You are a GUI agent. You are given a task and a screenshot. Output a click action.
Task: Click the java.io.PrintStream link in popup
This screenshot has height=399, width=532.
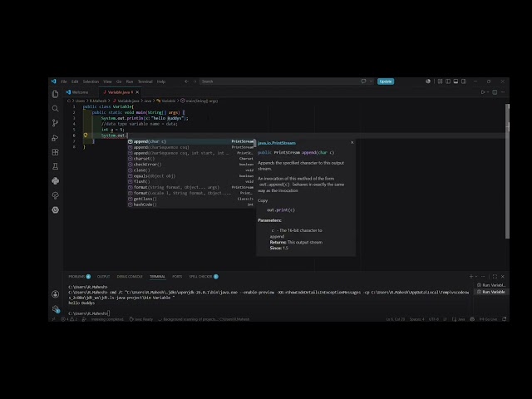pyautogui.click(x=277, y=143)
